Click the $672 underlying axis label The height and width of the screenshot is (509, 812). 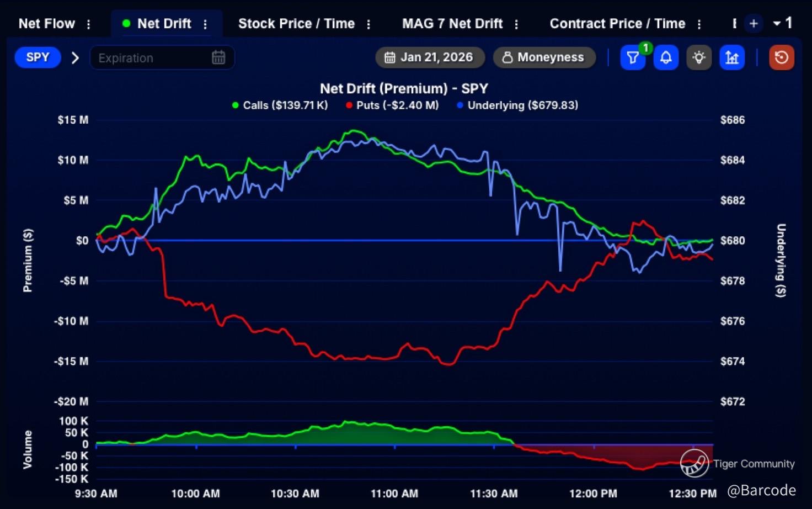coord(733,401)
